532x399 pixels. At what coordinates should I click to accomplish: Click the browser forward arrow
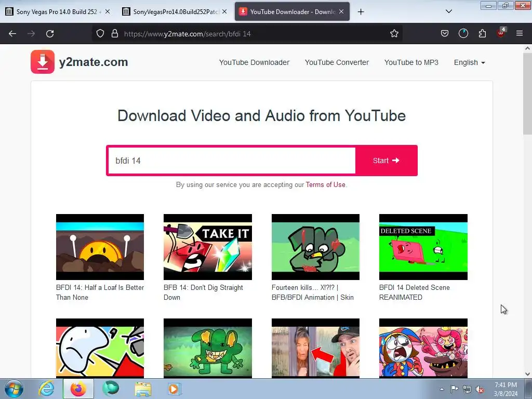(31, 34)
